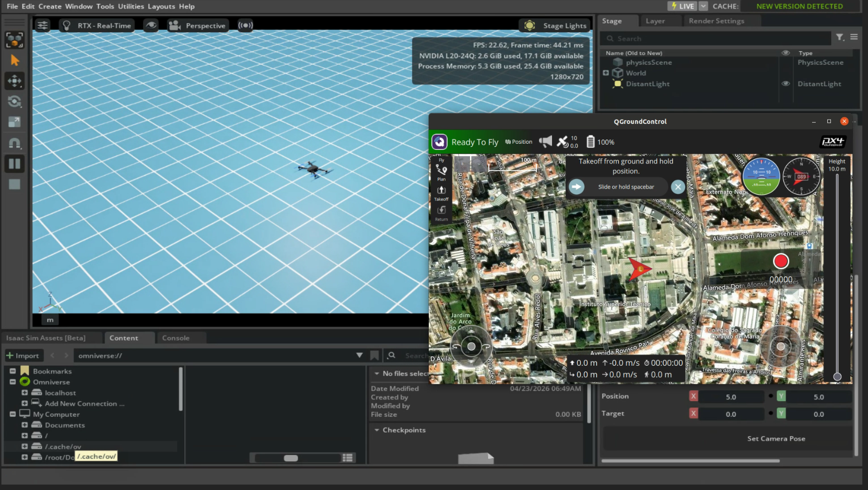The width and height of the screenshot is (868, 490).
Task: Click the attitude indicator instrument
Action: tap(761, 177)
